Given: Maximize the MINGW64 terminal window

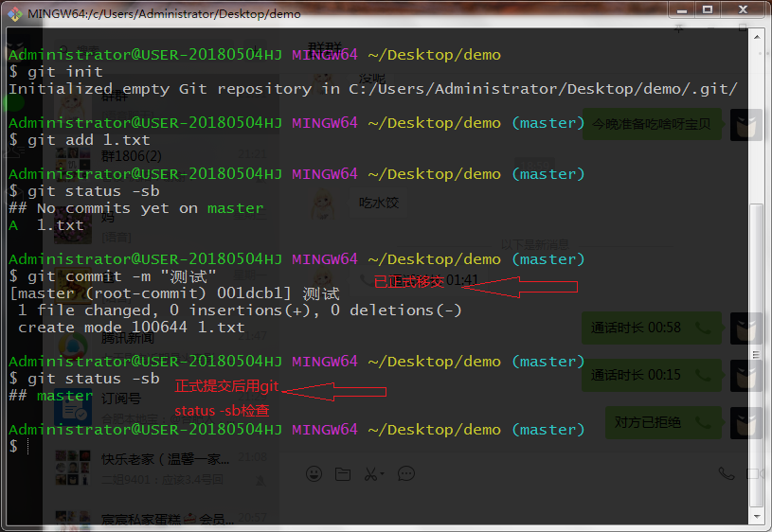Looking at the screenshot, I should coord(708,9).
